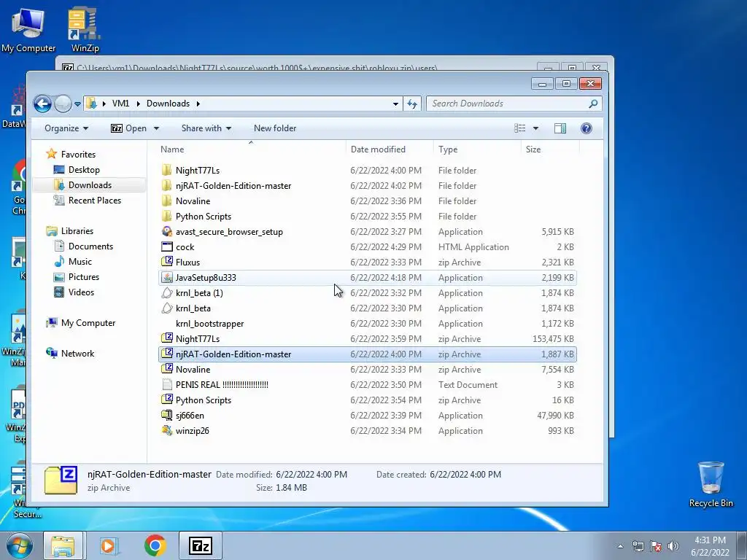The width and height of the screenshot is (747, 560).
Task: Select Libraries in navigation pane
Action: click(x=70, y=231)
